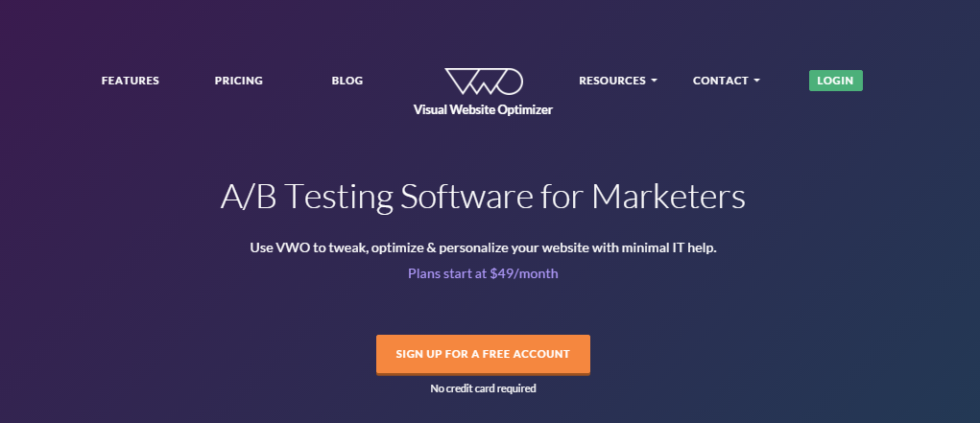Expand the caret arrow beside RESOURCES
Viewport: 980px width, 423px height.
coord(654,81)
